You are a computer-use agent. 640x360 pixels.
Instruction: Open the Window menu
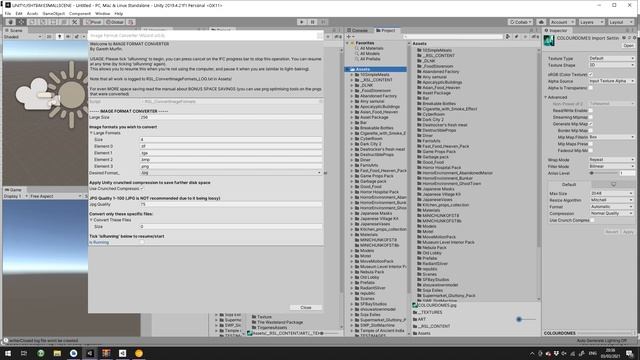tap(102, 13)
